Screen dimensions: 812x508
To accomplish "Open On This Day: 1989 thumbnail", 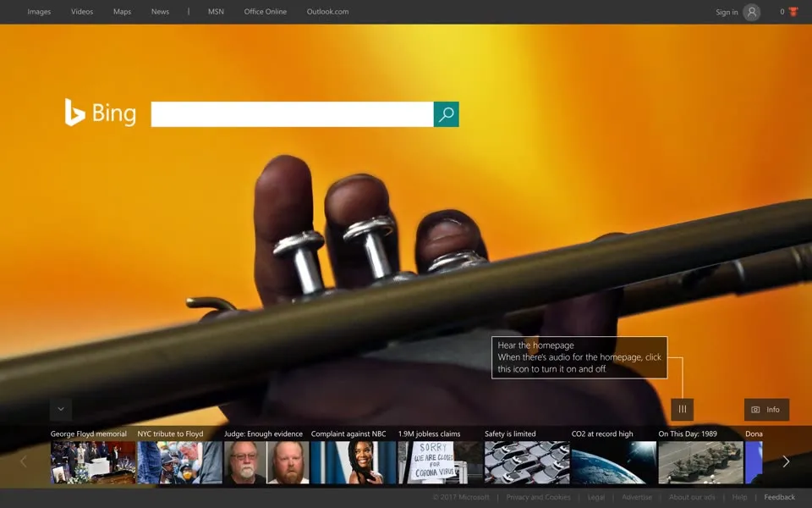I will [700, 462].
